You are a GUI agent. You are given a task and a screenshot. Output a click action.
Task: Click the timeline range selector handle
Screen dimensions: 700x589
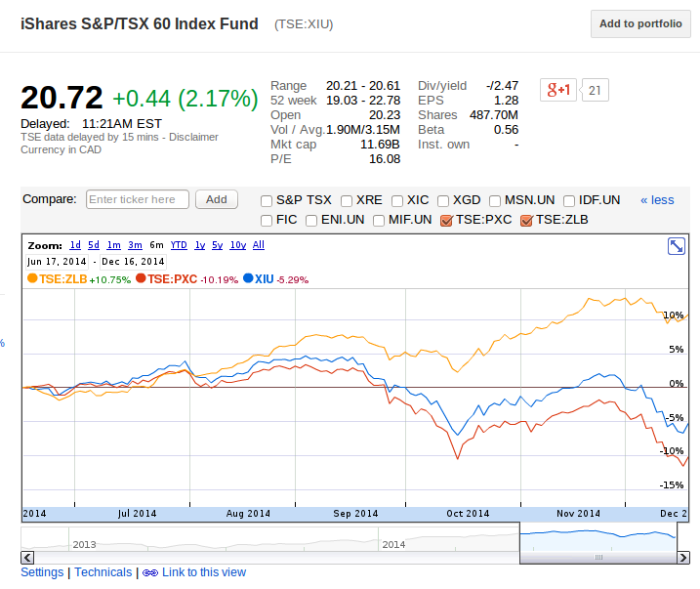598,558
